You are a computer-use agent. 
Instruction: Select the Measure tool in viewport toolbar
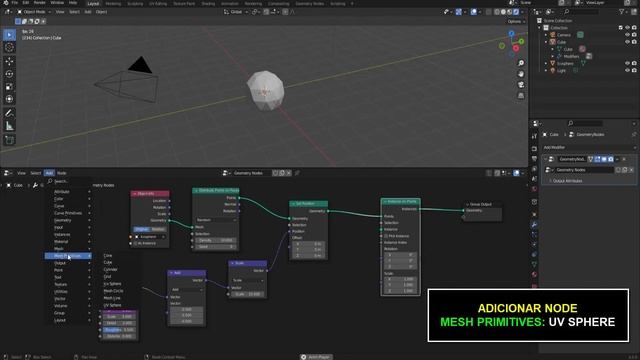tap(9, 126)
